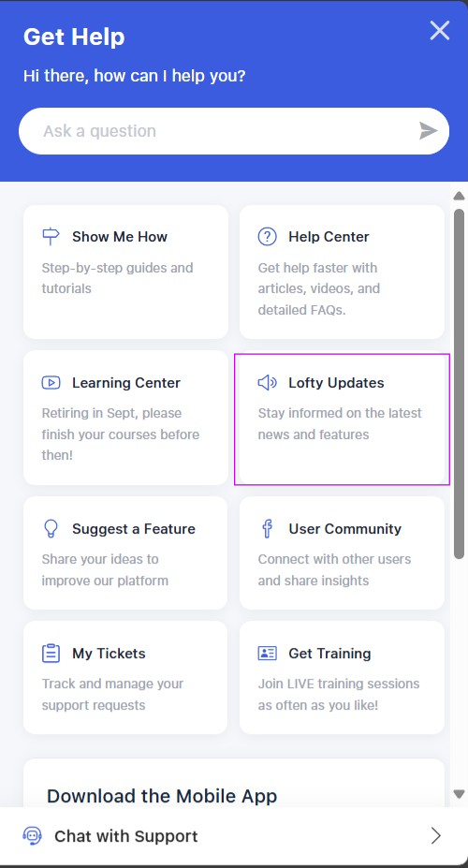
Task: Click the scrollbar up arrow
Action: pos(460,196)
